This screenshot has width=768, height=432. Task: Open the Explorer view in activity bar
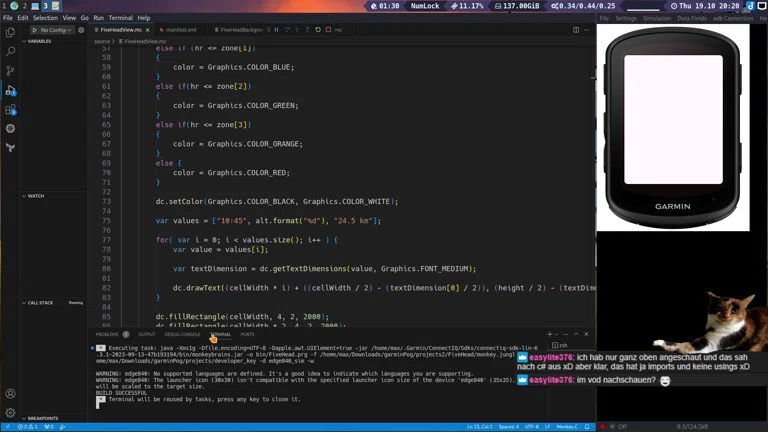click(x=10, y=32)
